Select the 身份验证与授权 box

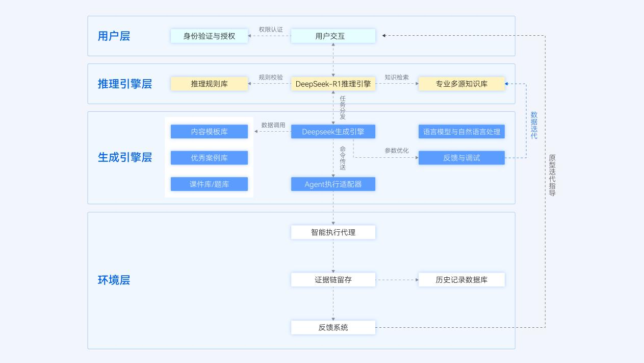click(209, 36)
